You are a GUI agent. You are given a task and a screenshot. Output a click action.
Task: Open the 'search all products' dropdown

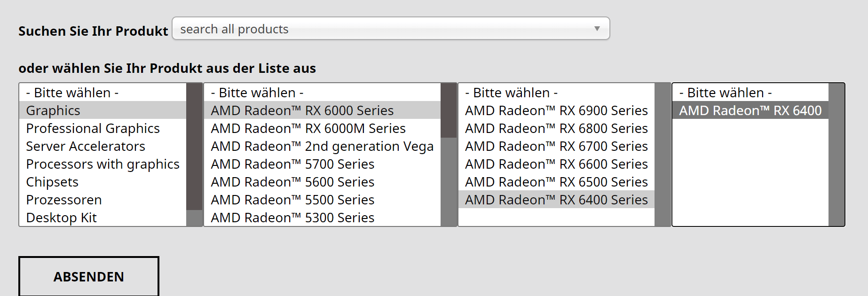(x=390, y=28)
